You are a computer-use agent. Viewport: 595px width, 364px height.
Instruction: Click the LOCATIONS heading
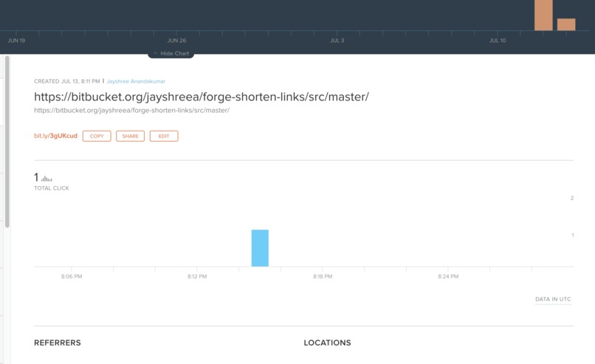click(327, 343)
